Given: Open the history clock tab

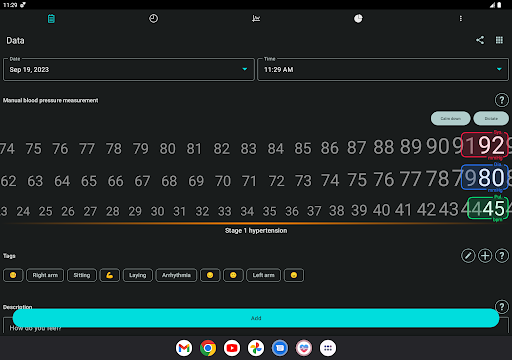Looking at the screenshot, I should tap(153, 19).
